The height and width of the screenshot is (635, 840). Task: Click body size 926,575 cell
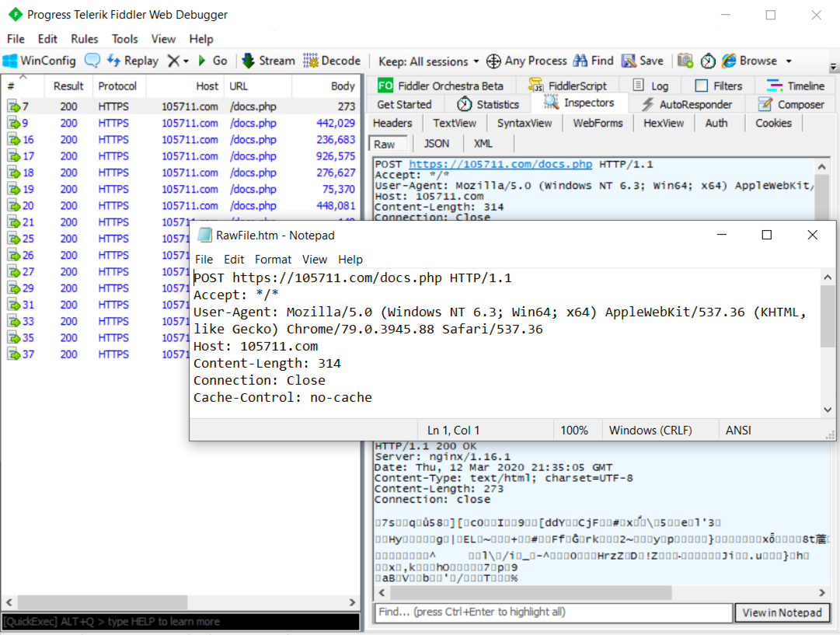[x=336, y=156]
